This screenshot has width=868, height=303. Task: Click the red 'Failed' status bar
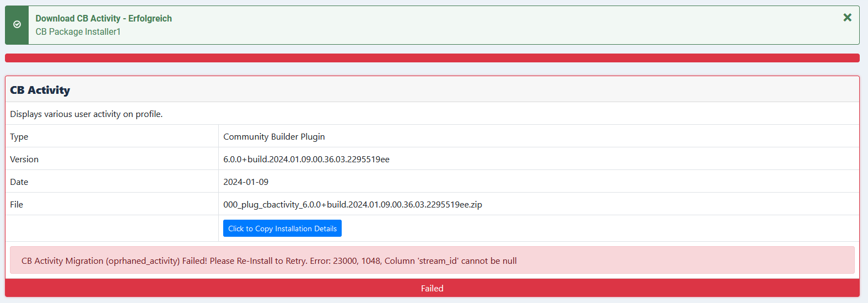pyautogui.click(x=432, y=288)
